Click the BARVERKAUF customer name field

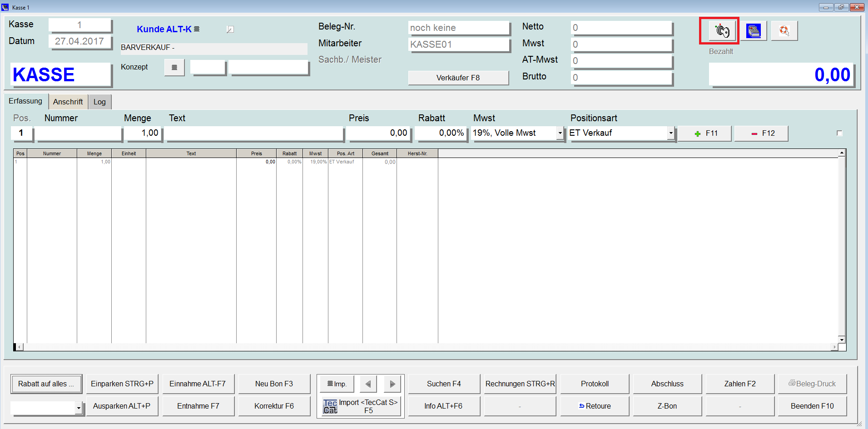pos(214,48)
